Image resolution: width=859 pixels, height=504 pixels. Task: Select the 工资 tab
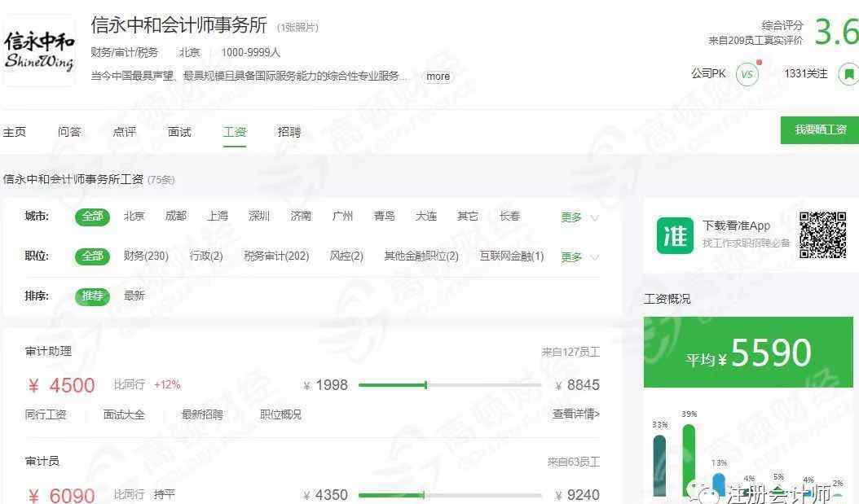pos(235,132)
